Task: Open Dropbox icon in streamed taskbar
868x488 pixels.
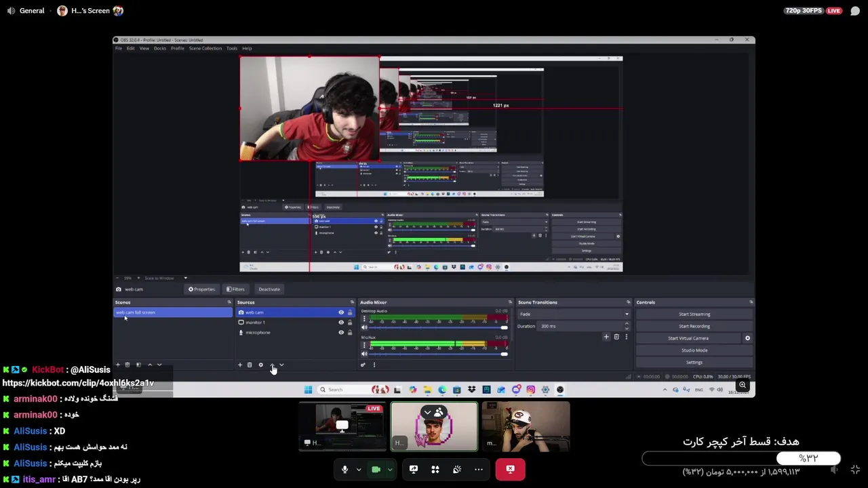Action: pos(472,390)
